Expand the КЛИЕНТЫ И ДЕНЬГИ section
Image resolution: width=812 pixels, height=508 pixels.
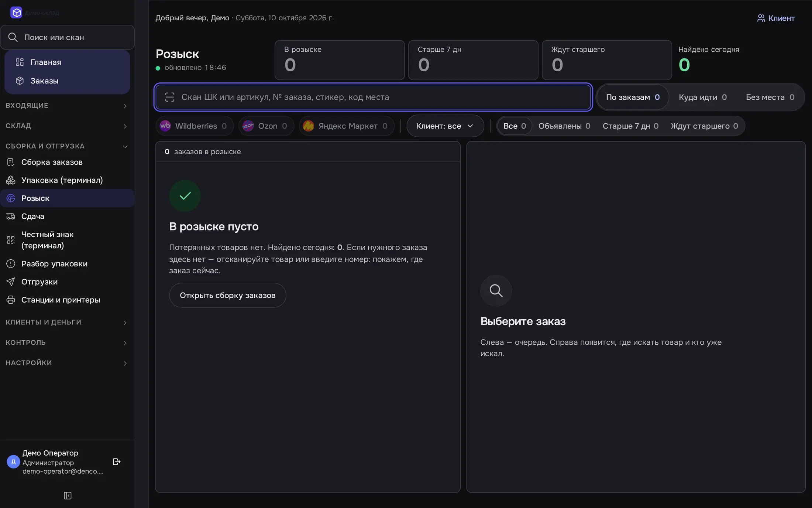67,323
